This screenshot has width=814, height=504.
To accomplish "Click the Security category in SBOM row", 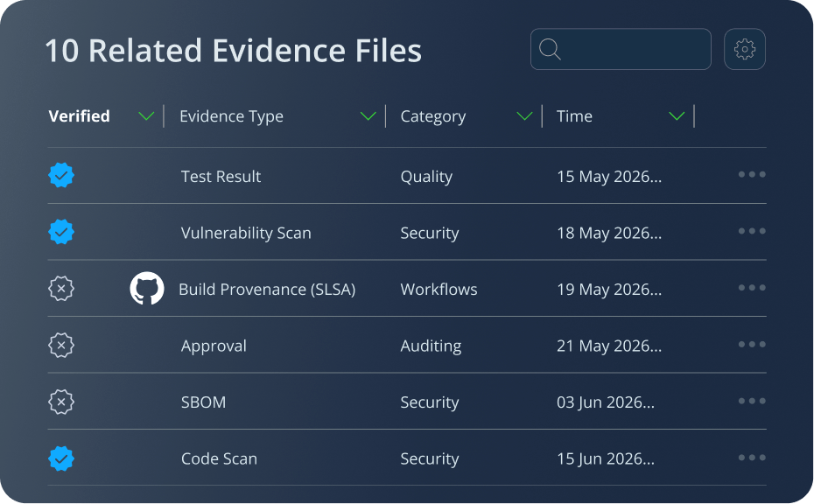I will [x=430, y=402].
